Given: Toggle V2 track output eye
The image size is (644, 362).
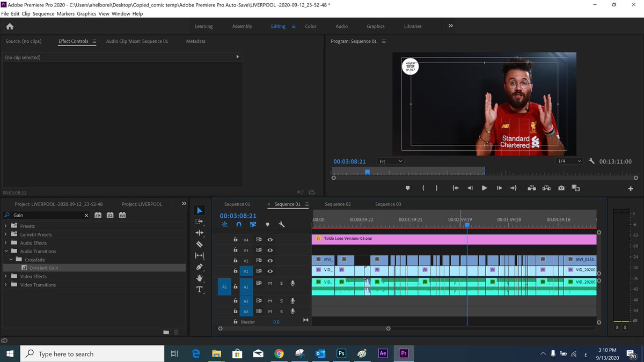Looking at the screenshot, I should point(270,261).
